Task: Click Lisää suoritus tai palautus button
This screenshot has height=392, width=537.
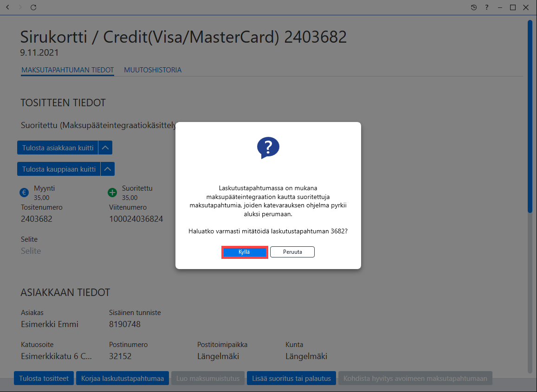Action: [291, 378]
